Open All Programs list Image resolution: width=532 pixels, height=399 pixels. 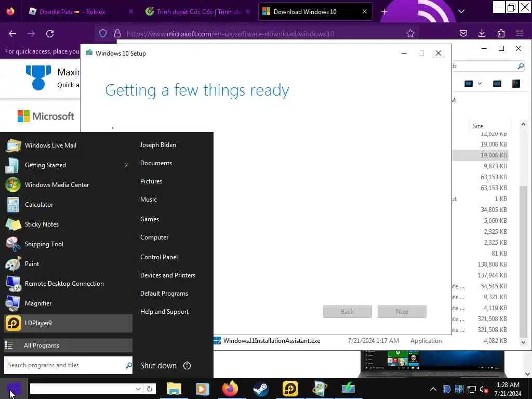[x=68, y=345]
